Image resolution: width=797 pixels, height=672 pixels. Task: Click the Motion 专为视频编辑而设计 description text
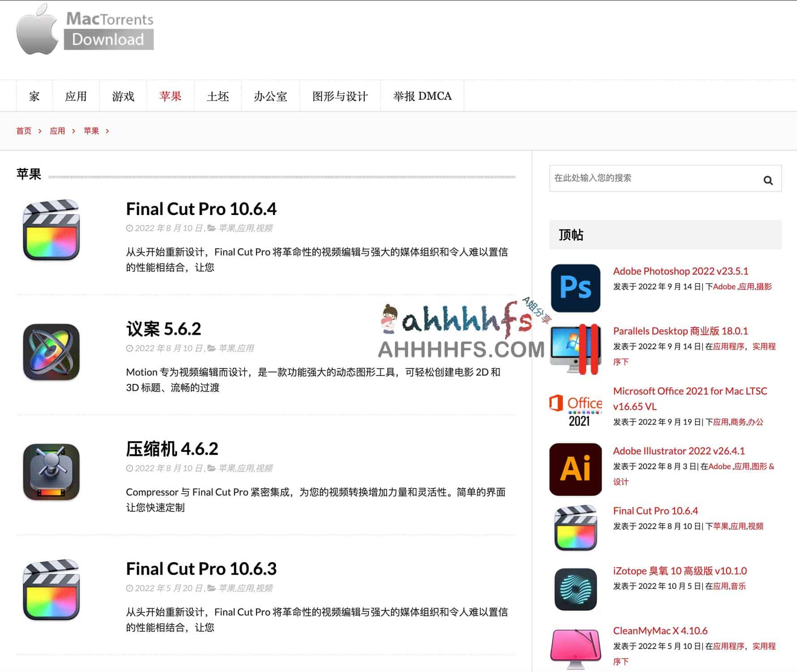pos(313,380)
